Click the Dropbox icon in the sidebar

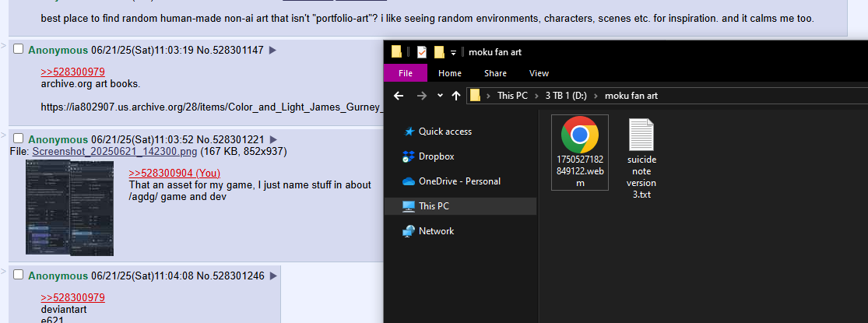[409, 156]
